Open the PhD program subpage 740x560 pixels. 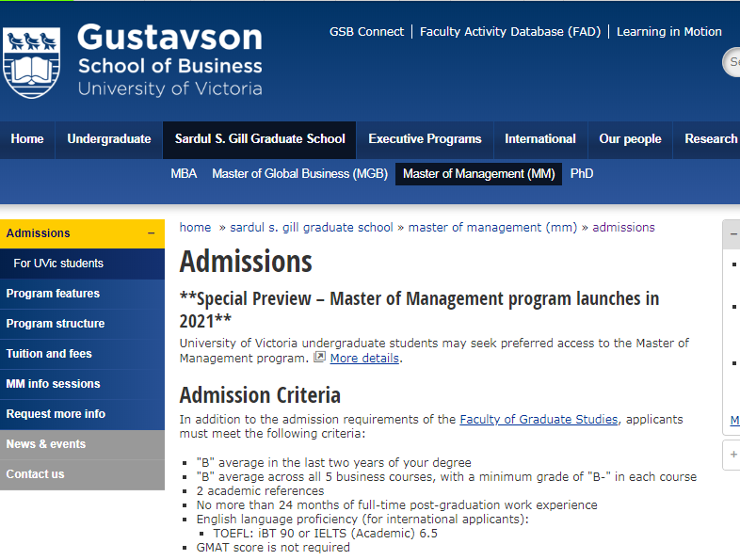point(582,174)
